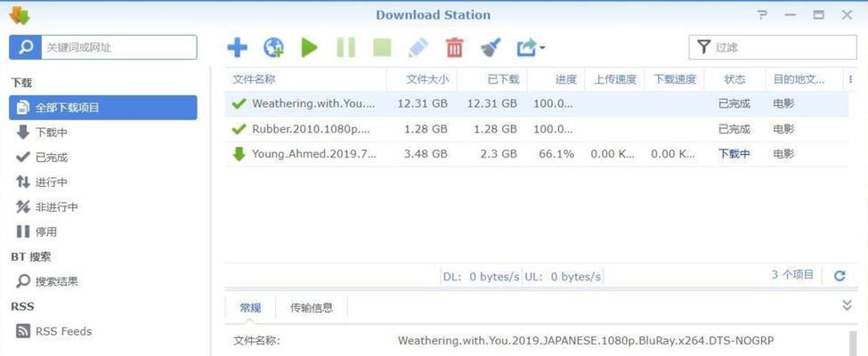Viewport: 868px width, 356px height.
Task: Select 全部下载项目 in sidebar
Action: pos(103,108)
